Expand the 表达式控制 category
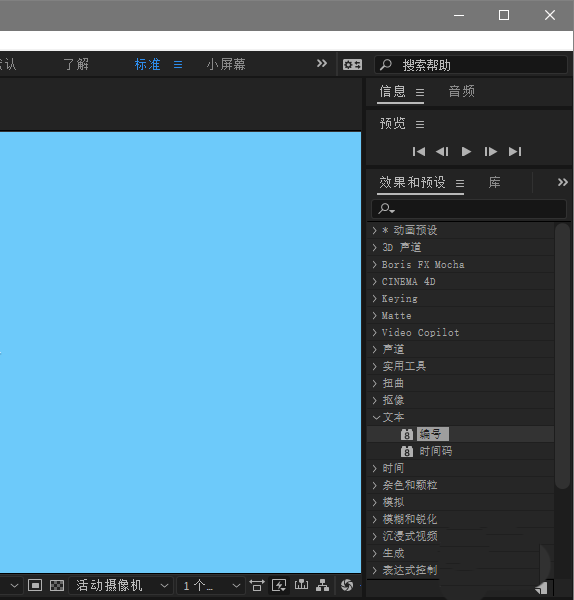This screenshot has height=600, width=574. 375,571
